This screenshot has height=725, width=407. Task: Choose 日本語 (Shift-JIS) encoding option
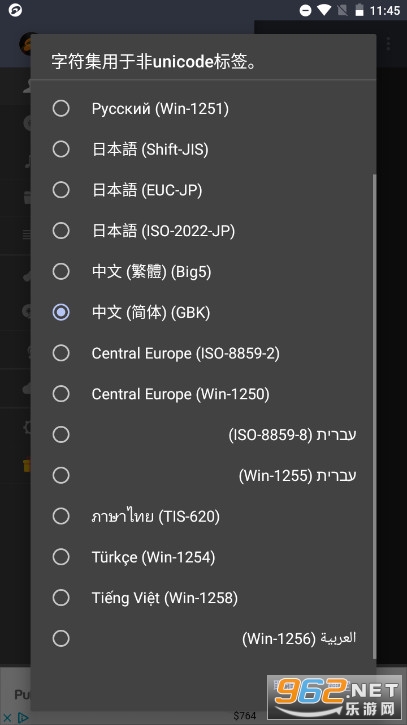[204, 149]
